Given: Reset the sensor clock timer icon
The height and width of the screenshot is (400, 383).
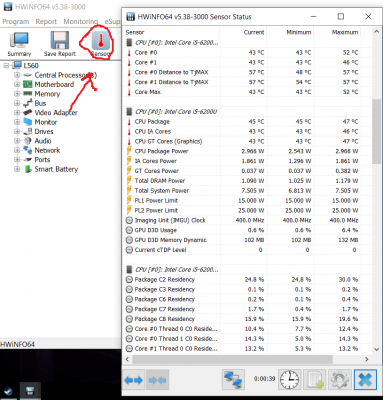Looking at the screenshot, I should [289, 379].
